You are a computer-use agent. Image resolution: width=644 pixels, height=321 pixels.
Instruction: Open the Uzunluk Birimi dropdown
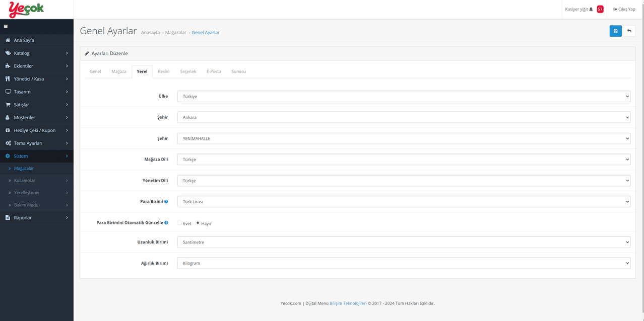coord(404,242)
